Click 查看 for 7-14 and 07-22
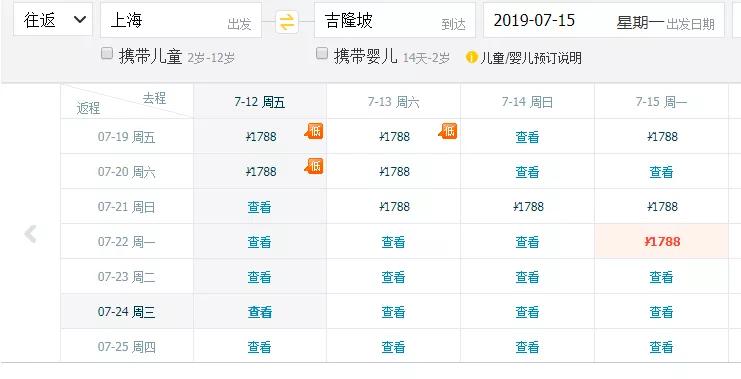 [x=527, y=242]
